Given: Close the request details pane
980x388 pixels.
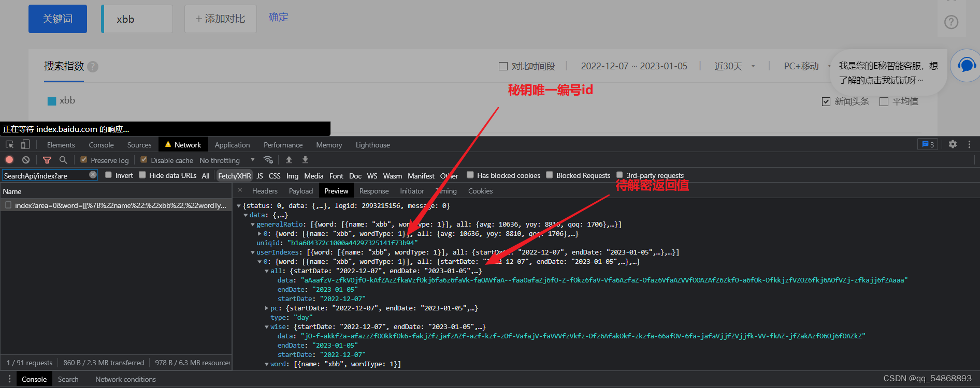Looking at the screenshot, I should point(240,190).
